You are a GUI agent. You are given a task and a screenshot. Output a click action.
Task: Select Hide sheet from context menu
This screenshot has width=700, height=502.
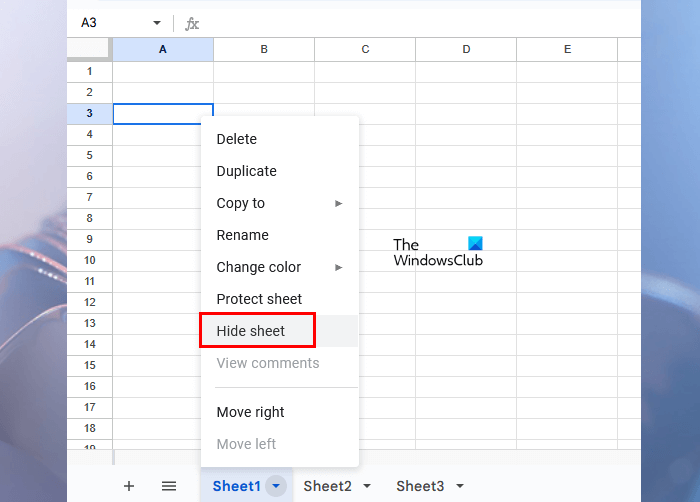click(251, 331)
